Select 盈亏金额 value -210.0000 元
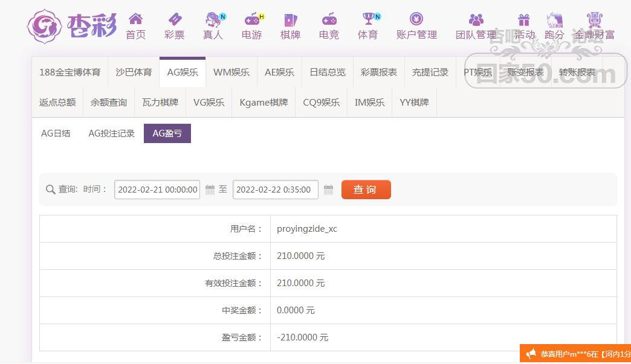This screenshot has height=364, width=631. [x=303, y=337]
